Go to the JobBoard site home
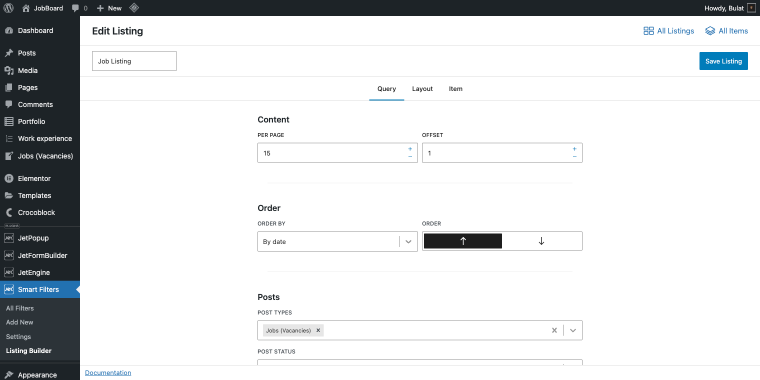This screenshot has height=380, width=760. (x=43, y=8)
